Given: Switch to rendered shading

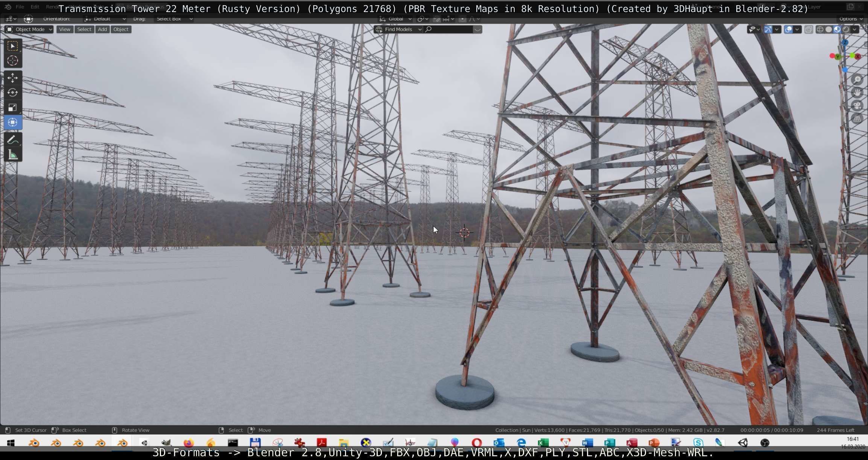Looking at the screenshot, I should pos(846,29).
